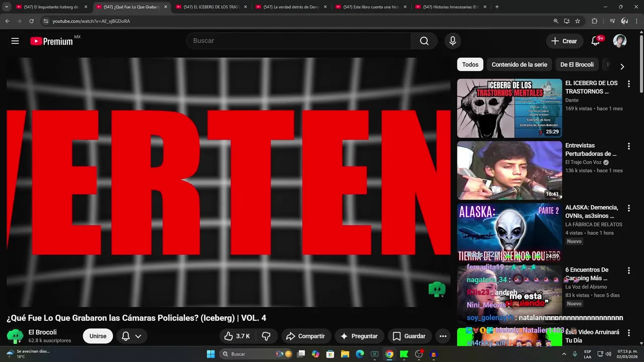The image size is (644, 362).
Task: Open new browser tab
Action: pyautogui.click(x=497, y=7)
